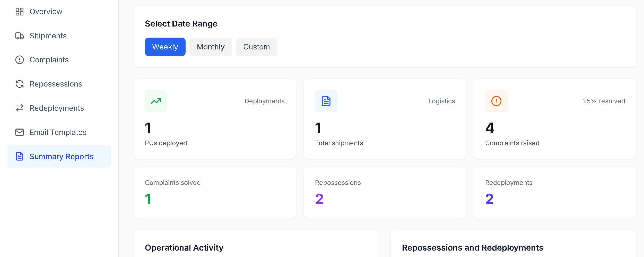Click the Redeployments swap arrows icon
644x257 pixels.
(20, 108)
